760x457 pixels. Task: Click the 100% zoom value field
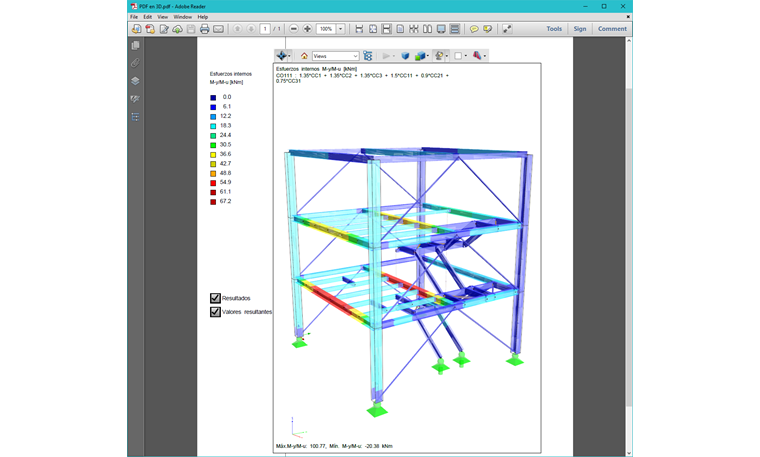click(x=326, y=29)
